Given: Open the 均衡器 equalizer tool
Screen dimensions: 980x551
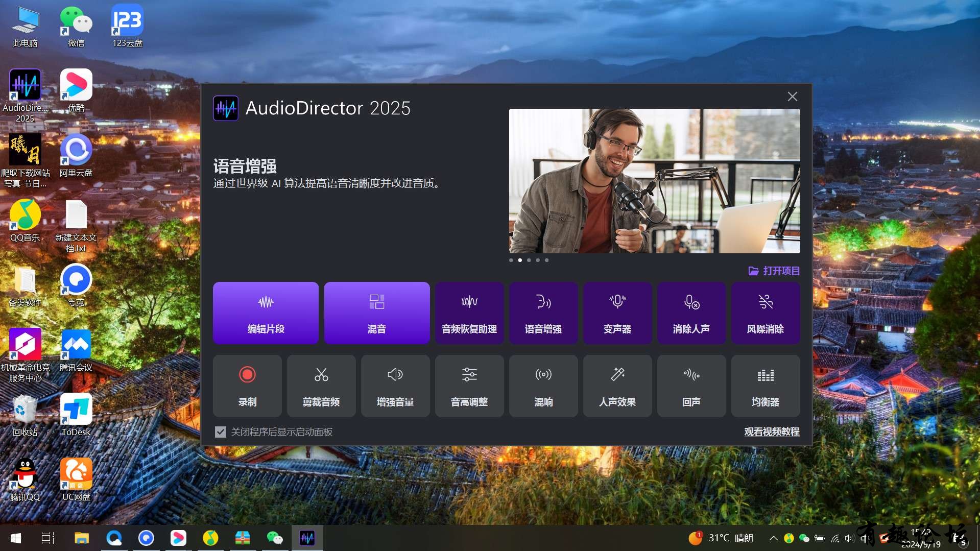Looking at the screenshot, I should coord(766,386).
